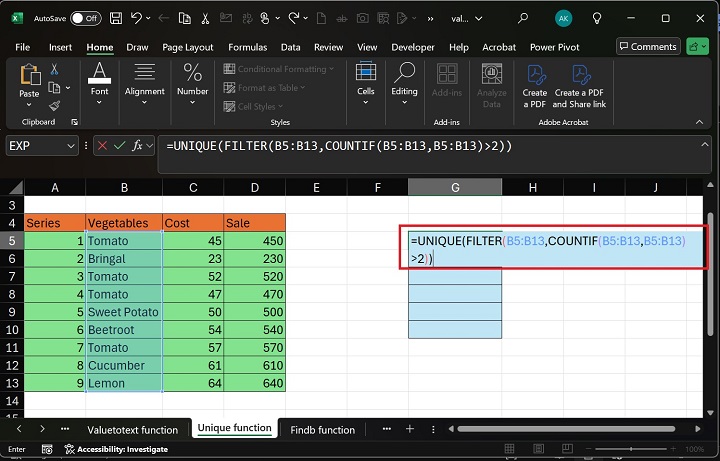Toggle the AutoSave switch
The height and width of the screenshot is (461, 720).
coord(85,18)
